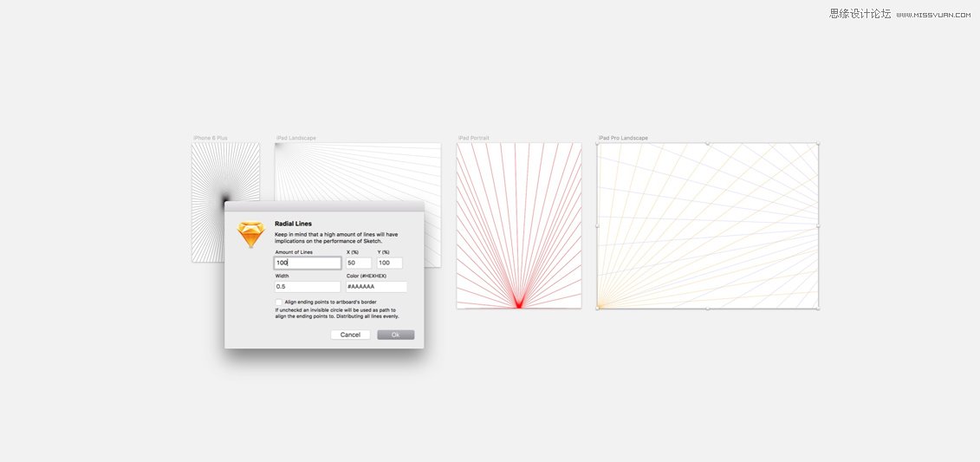Click the Cancel button
Viewport: 980px width, 462px height.
(350, 335)
